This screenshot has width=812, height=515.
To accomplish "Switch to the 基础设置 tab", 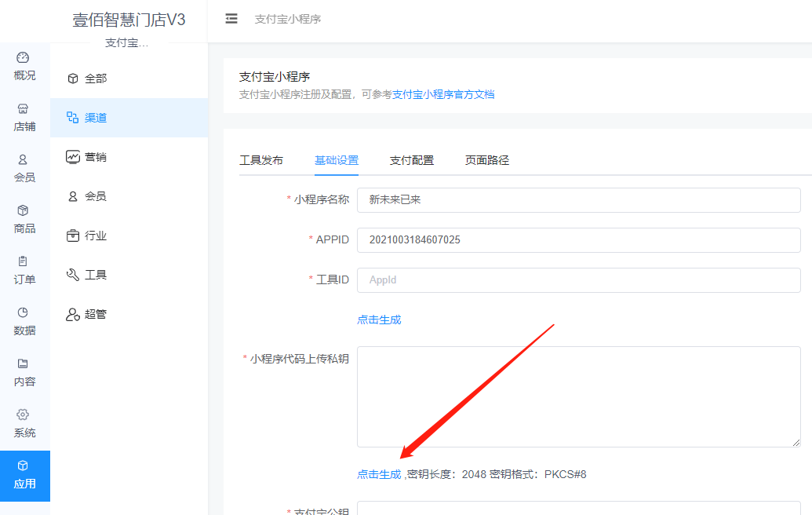I will click(337, 161).
